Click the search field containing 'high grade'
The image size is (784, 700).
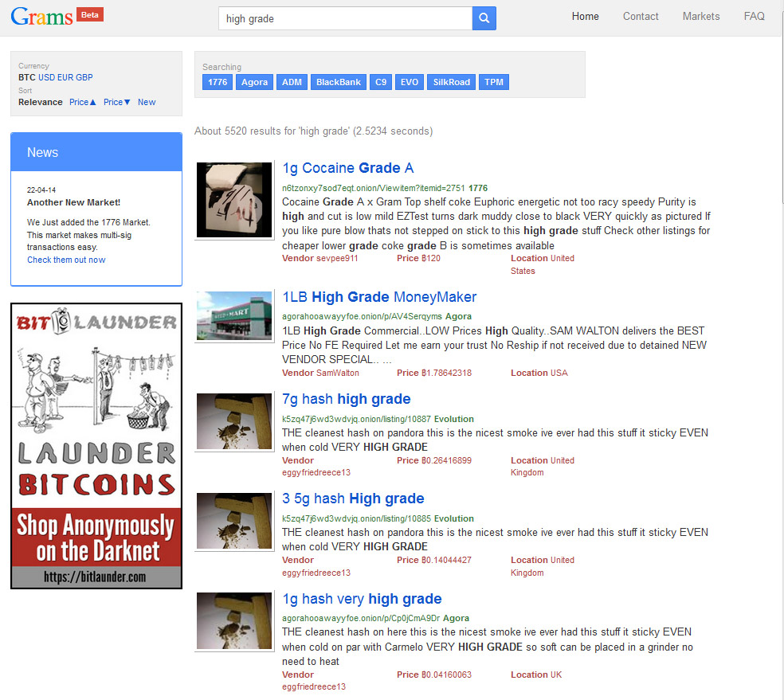point(345,18)
